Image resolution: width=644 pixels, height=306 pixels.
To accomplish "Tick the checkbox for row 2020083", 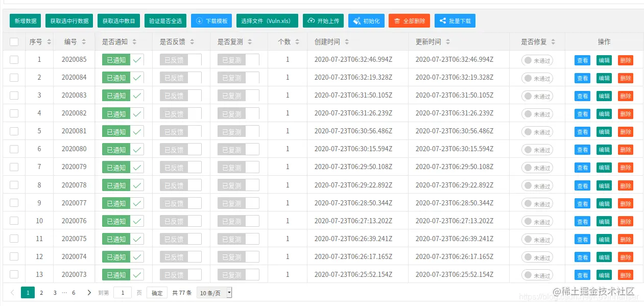I will point(14,96).
